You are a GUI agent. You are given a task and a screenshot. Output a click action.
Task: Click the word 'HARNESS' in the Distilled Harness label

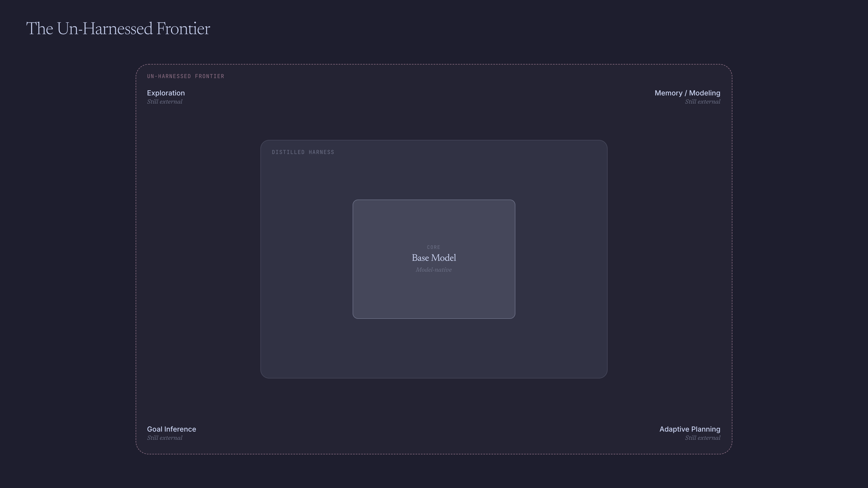pos(321,152)
